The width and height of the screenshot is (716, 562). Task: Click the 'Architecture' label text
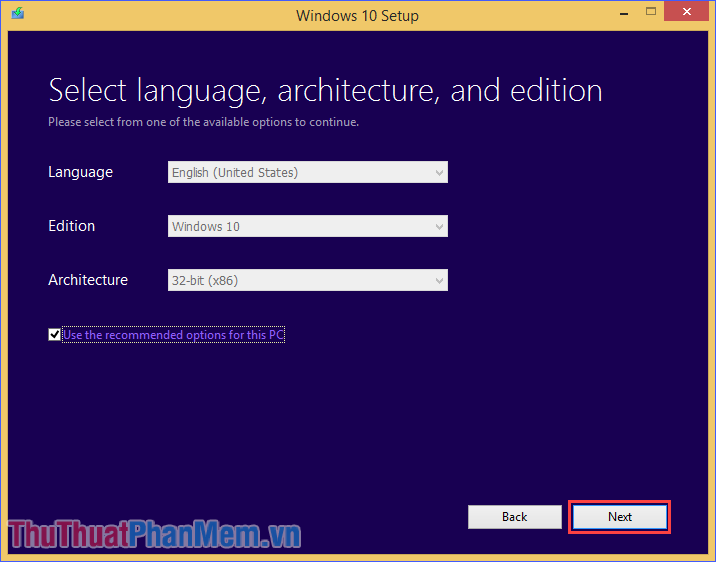pyautogui.click(x=88, y=280)
